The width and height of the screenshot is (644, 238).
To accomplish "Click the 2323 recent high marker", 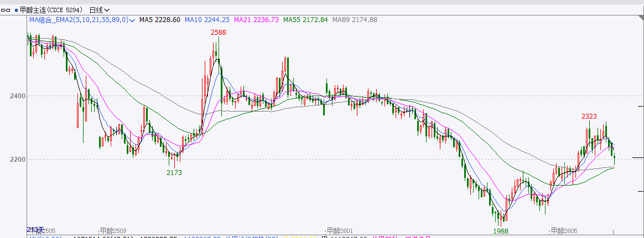I will (x=589, y=116).
